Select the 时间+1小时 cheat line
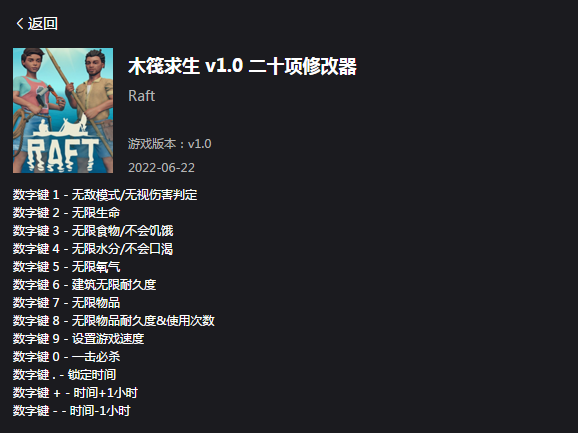Image resolution: width=578 pixels, height=433 pixels. tap(75, 393)
